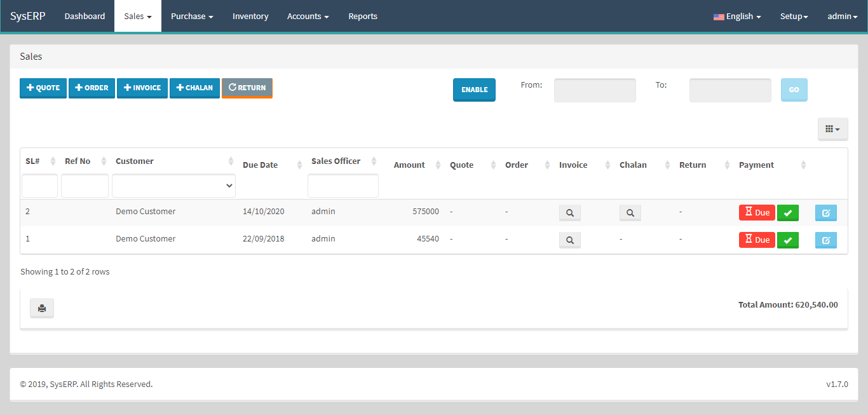The height and width of the screenshot is (415, 868).
Task: Sort by Chalan column arrows
Action: click(x=667, y=165)
